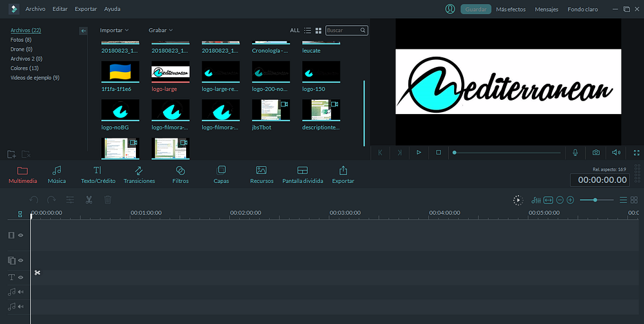The height and width of the screenshot is (324, 644).
Task: Take a snapshot with camera icon
Action: click(x=596, y=153)
